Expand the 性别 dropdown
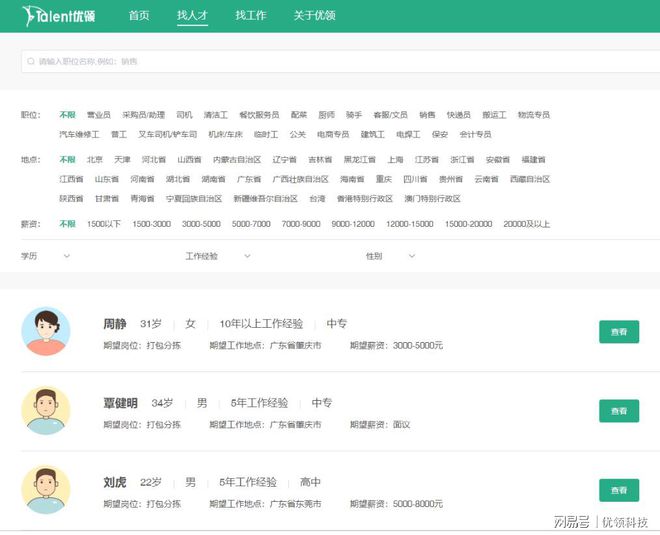 pyautogui.click(x=391, y=256)
